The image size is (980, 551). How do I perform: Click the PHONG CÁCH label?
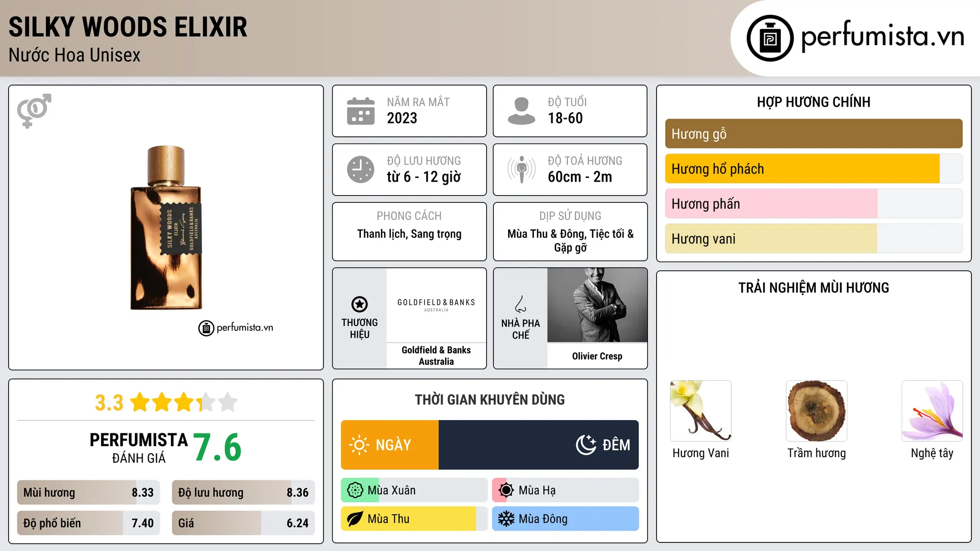point(409,216)
